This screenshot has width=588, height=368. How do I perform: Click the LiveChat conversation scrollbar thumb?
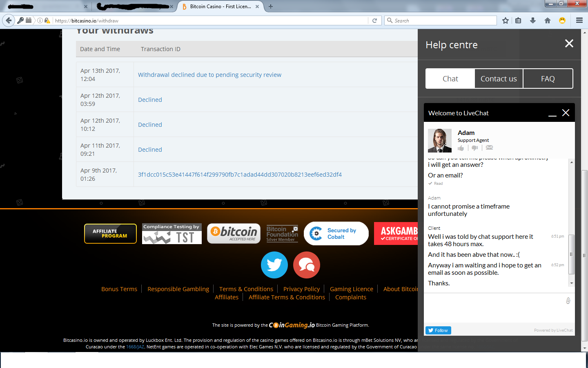(571, 254)
